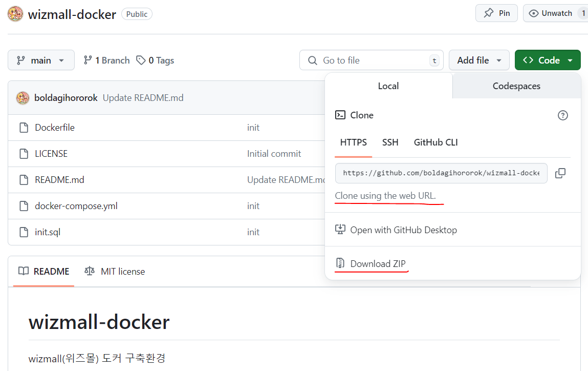Image resolution: width=588 pixels, height=371 pixels.
Task: Open the init commit message for Dockerfile
Action: click(x=253, y=128)
